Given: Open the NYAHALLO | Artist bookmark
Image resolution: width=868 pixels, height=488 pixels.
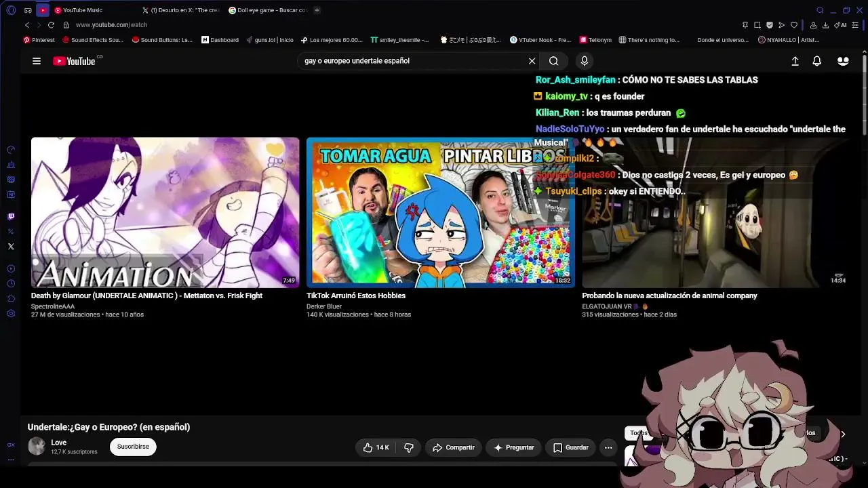Looking at the screenshot, I should [x=789, y=40].
